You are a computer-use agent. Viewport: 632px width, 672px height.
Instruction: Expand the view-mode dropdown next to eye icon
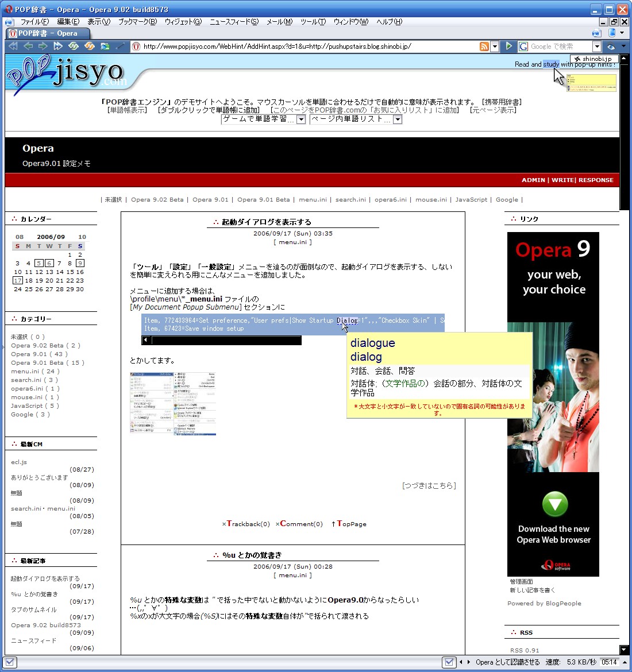[623, 47]
